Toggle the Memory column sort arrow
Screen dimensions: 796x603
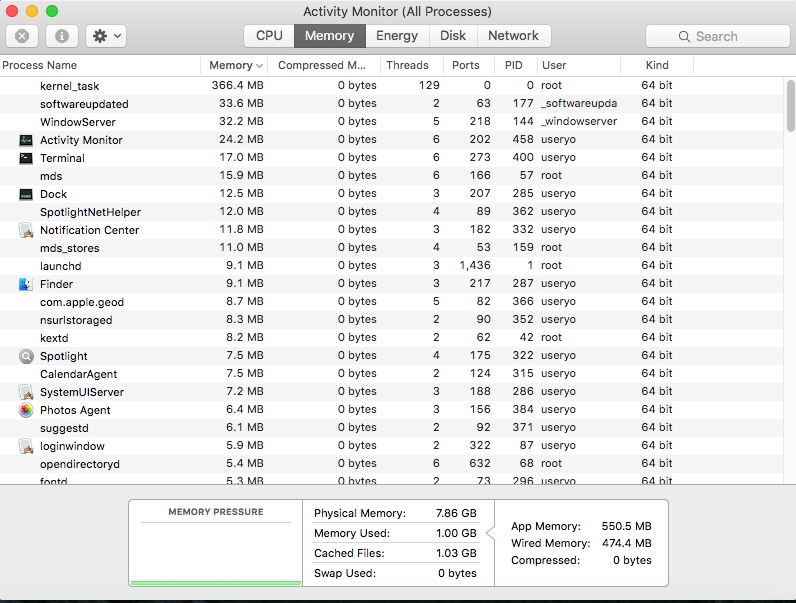(259, 66)
